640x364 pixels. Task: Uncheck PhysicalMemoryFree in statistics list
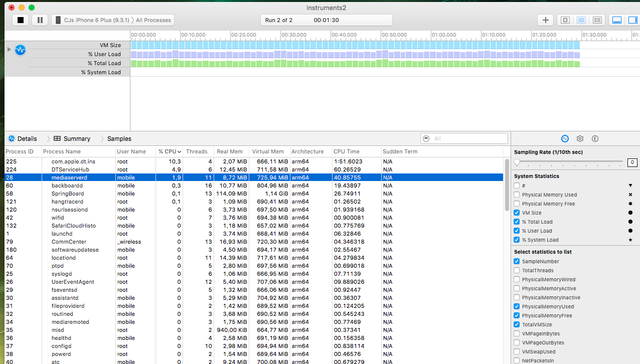pos(517,315)
